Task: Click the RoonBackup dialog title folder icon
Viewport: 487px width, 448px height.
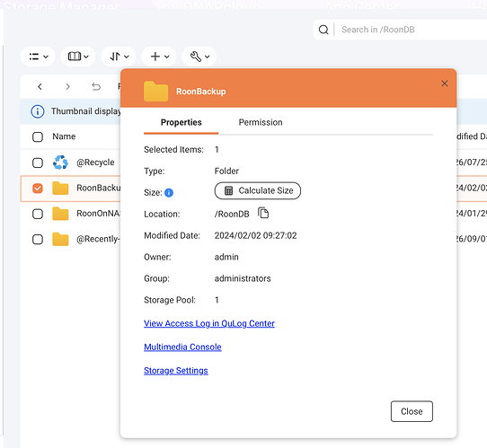Action: [155, 92]
